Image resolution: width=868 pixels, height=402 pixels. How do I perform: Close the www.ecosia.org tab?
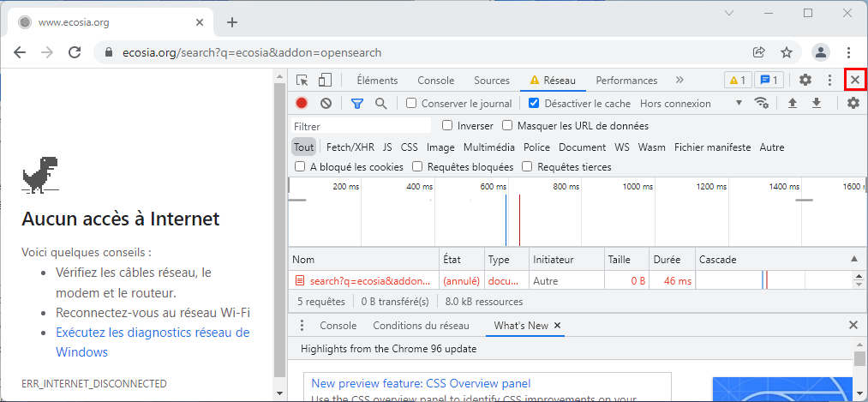[x=200, y=22]
